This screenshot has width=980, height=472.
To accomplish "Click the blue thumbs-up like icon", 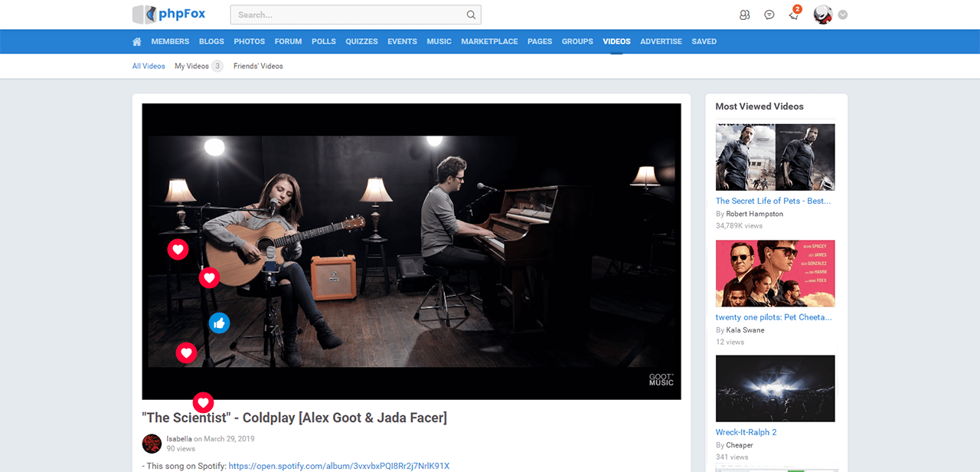I will pyautogui.click(x=219, y=323).
